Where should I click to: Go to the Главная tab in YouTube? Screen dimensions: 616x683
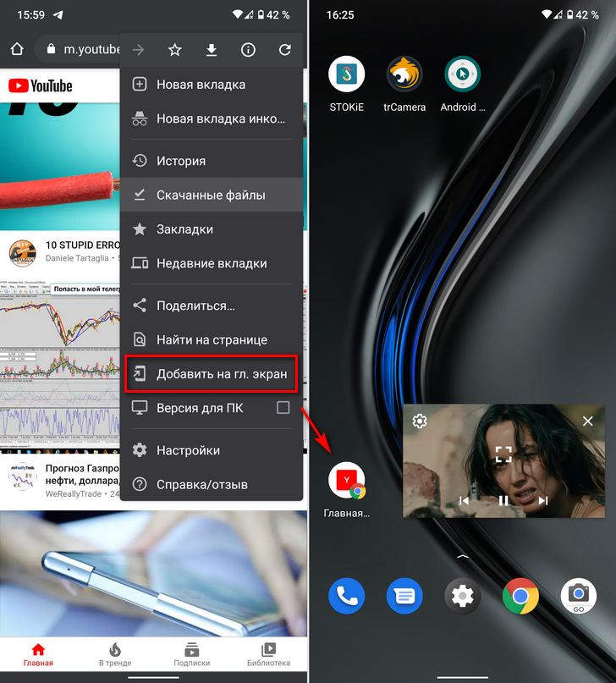pyautogui.click(x=38, y=656)
